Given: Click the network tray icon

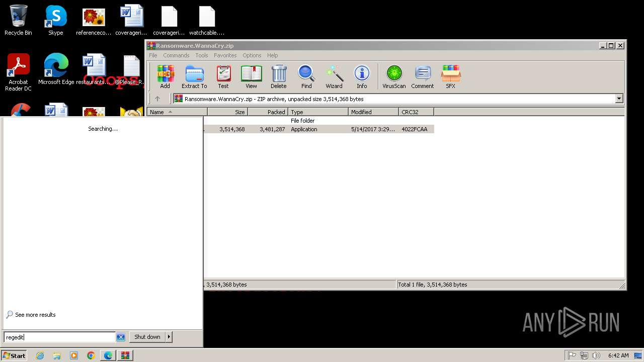Looking at the screenshot, I should click(x=584, y=355).
